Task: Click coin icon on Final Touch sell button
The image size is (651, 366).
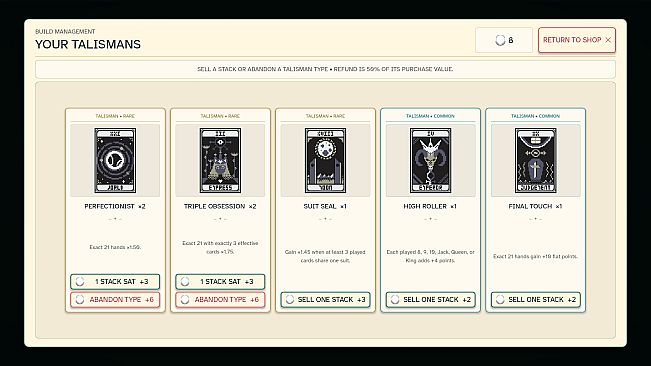Action: pos(500,299)
